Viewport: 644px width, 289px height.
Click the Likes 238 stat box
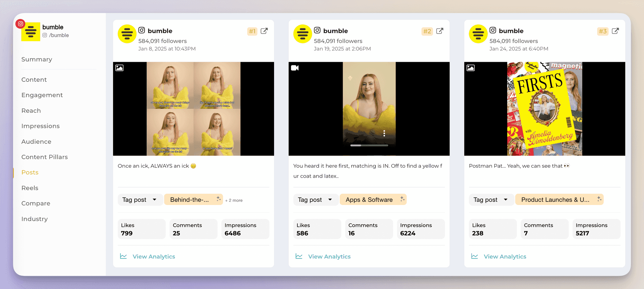tap(493, 229)
